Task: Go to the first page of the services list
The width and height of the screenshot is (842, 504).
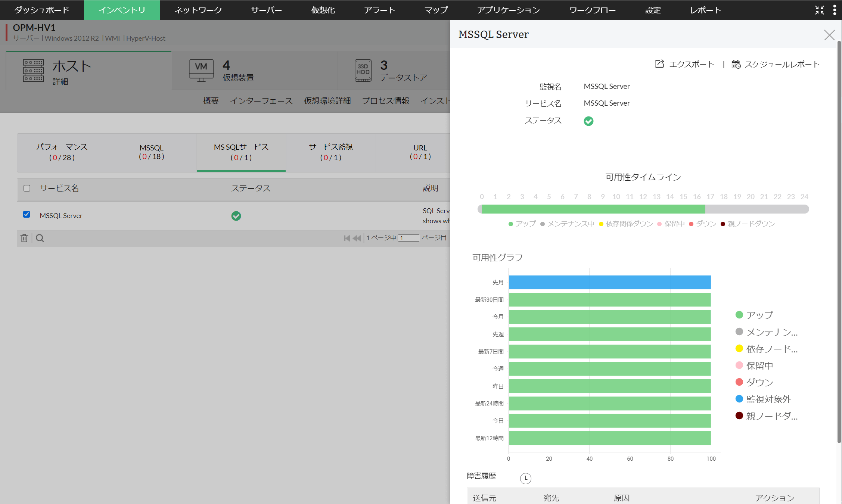Action: click(x=347, y=238)
